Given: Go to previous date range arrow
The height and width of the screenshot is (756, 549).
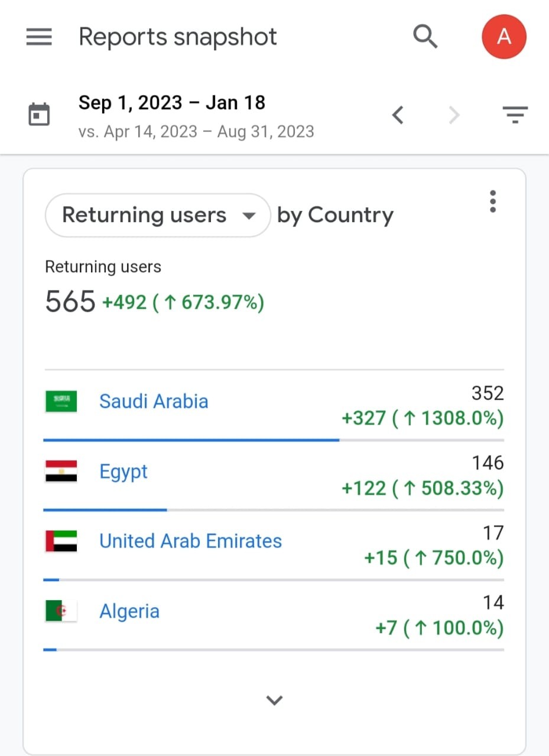Looking at the screenshot, I should pos(398,115).
